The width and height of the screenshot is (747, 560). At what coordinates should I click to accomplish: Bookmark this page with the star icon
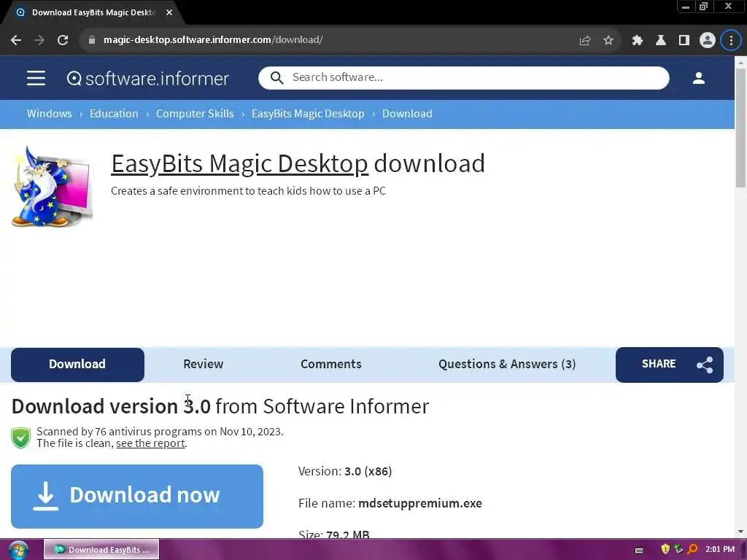click(608, 41)
